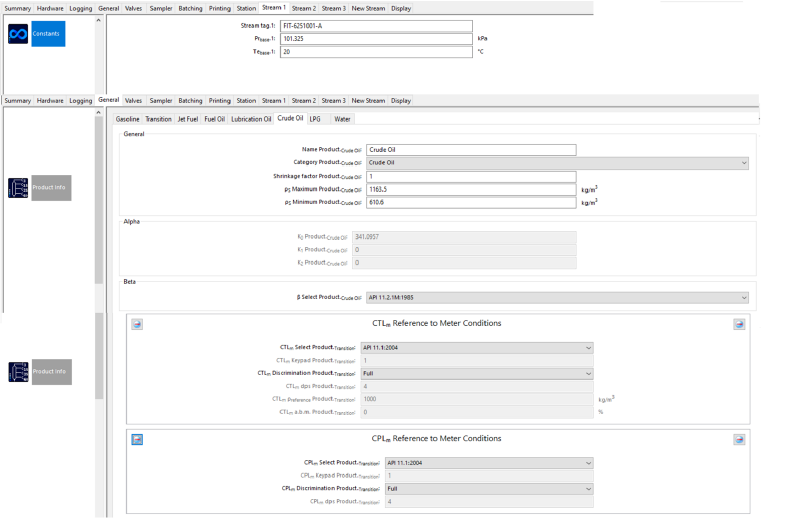Open the Sampler tab in lower tab strip
Image resolution: width=787 pixels, height=524 pixels.
tap(161, 101)
